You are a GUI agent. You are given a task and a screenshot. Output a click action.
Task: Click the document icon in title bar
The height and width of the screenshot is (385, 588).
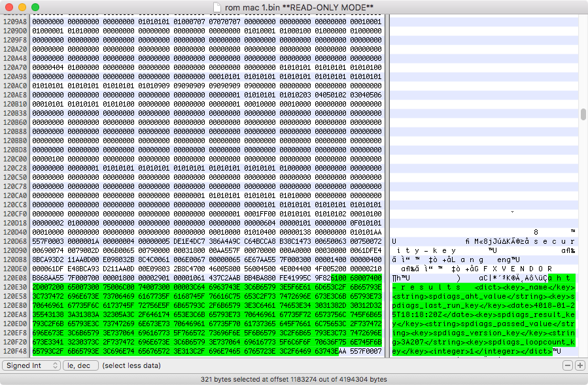point(216,7)
